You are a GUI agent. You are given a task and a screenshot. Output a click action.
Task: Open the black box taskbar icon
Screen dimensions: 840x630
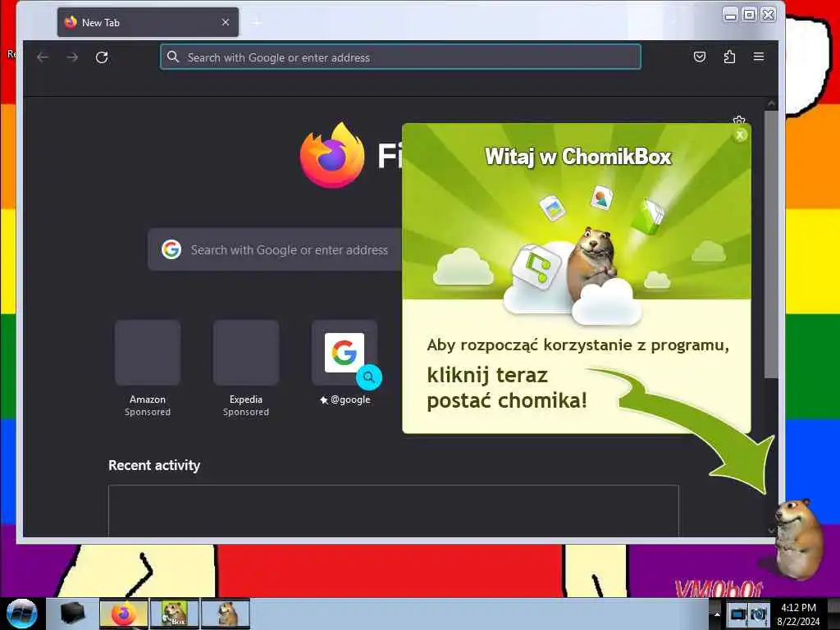click(72, 614)
